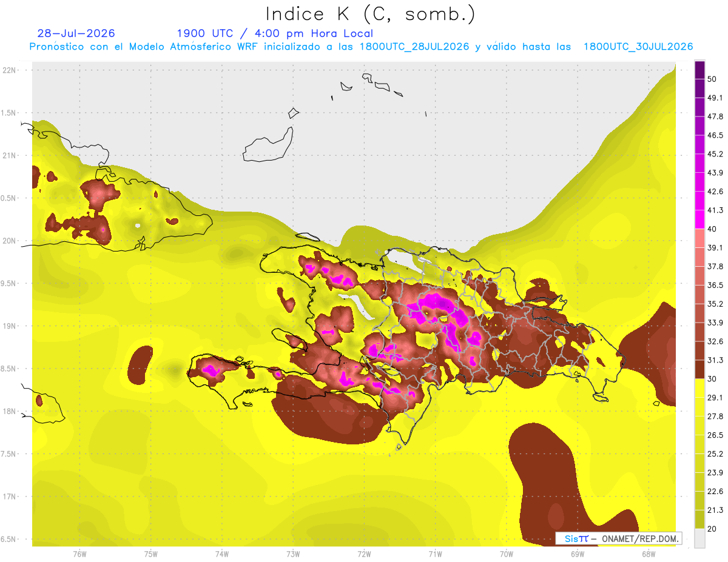Click the colorbar value "32.6"
The image size is (728, 562).
point(715,341)
